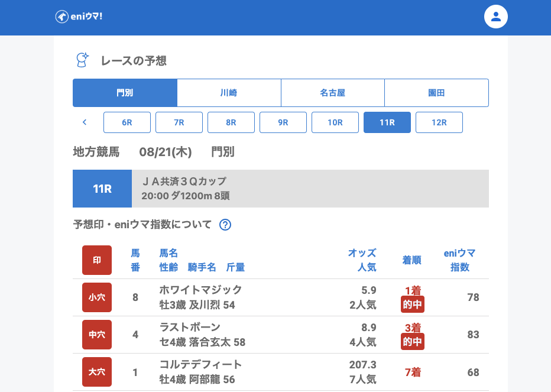Choose the 8R race button
The image size is (551, 392).
[x=231, y=122]
